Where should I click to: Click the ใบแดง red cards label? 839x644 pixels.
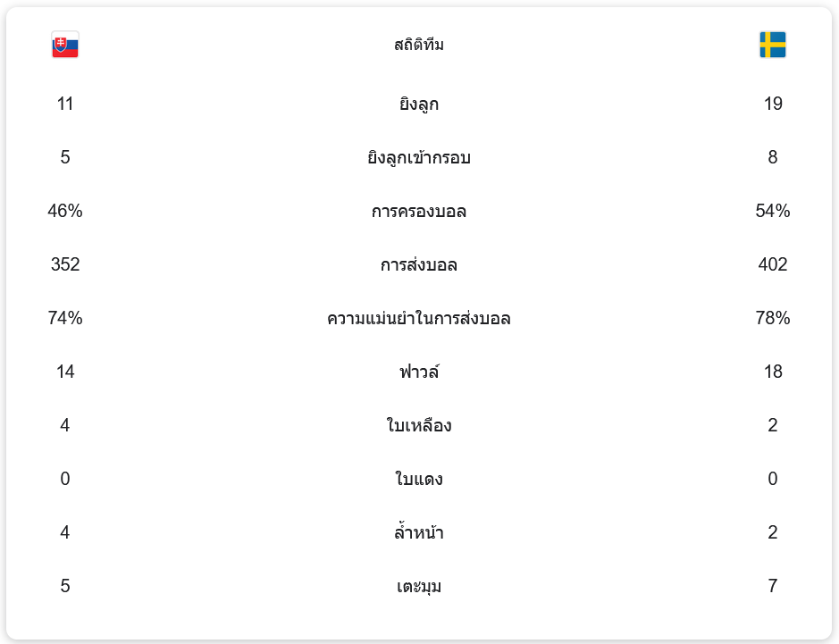coord(418,480)
